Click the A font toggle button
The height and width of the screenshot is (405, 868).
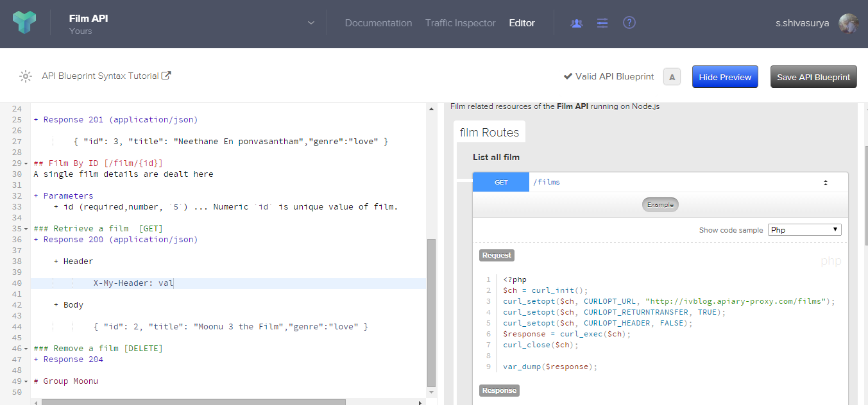[x=672, y=77]
